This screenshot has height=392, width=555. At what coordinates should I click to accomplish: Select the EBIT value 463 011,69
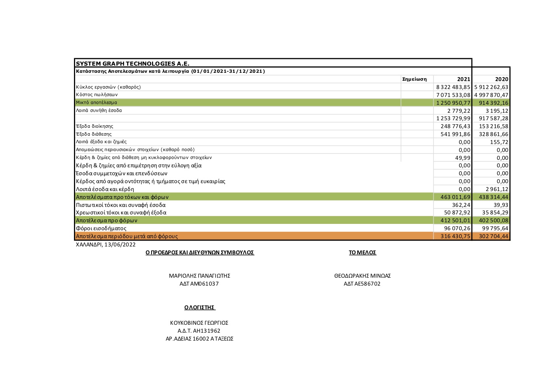tap(455, 197)
